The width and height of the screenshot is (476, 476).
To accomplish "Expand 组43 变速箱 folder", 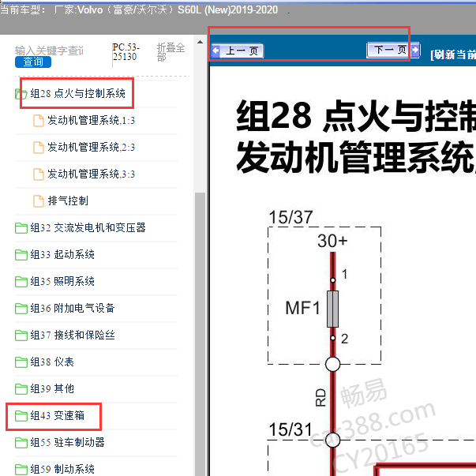I will [x=57, y=415].
